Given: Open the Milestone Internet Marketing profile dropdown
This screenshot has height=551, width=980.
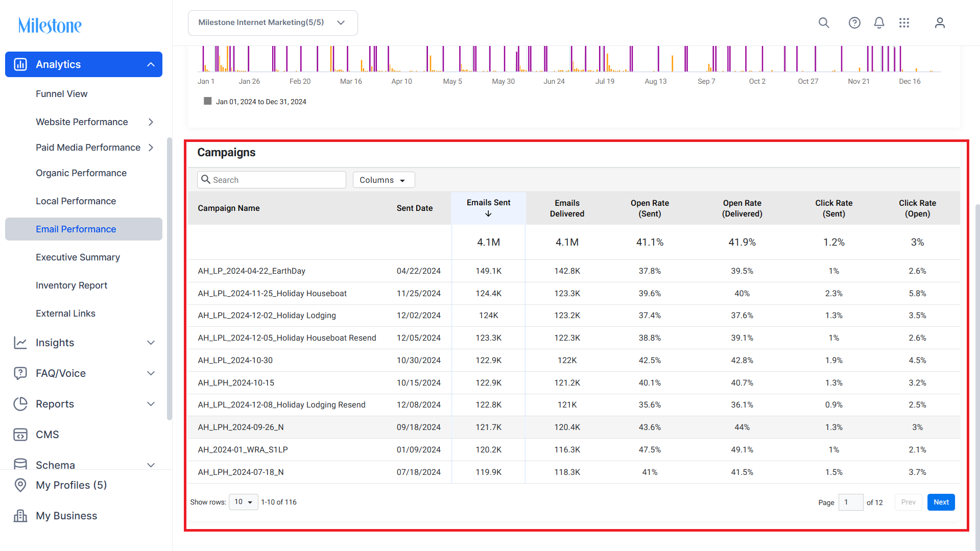Looking at the screenshot, I should tap(273, 23).
